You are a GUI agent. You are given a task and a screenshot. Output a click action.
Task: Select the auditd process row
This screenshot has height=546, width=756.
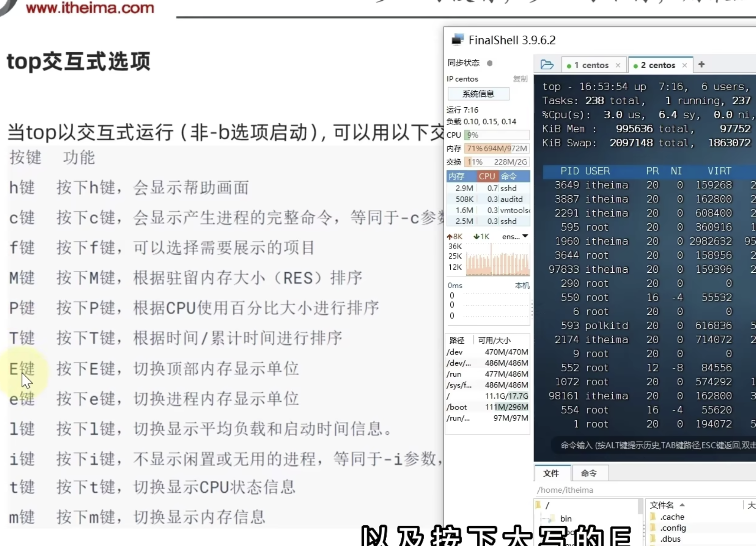point(488,199)
